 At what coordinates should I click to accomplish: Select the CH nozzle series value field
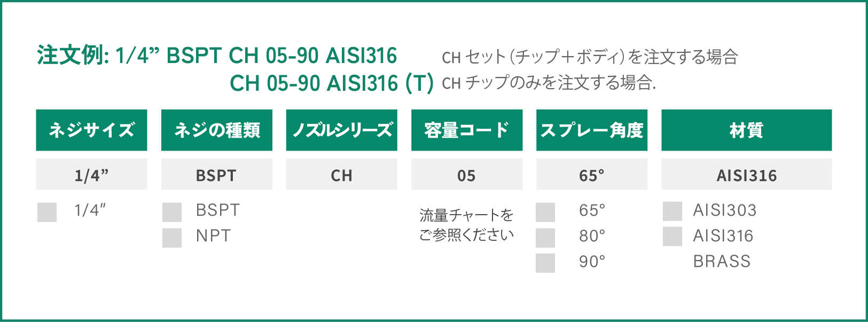(x=342, y=174)
